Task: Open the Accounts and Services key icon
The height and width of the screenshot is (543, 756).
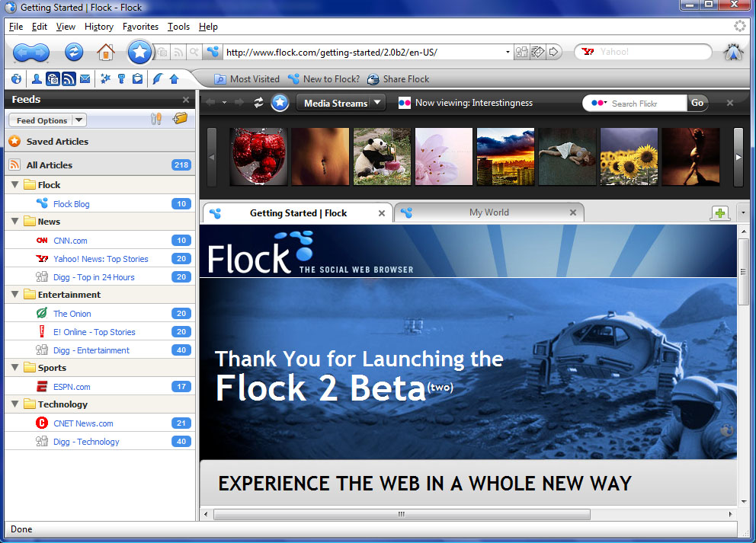Action: coord(121,78)
